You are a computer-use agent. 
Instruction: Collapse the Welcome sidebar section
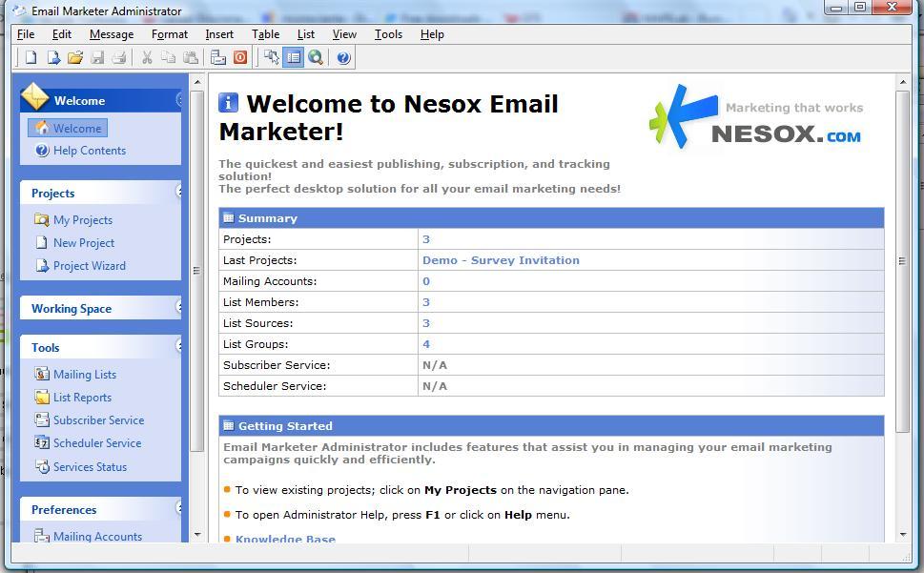[179, 100]
